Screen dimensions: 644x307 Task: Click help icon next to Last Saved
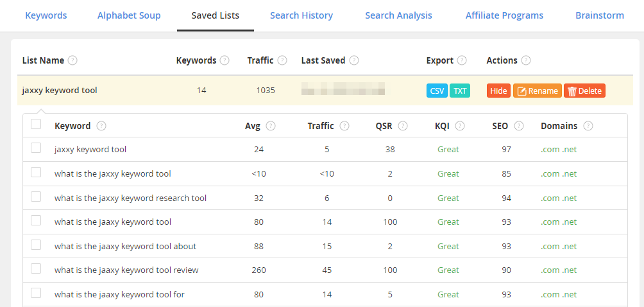click(354, 60)
